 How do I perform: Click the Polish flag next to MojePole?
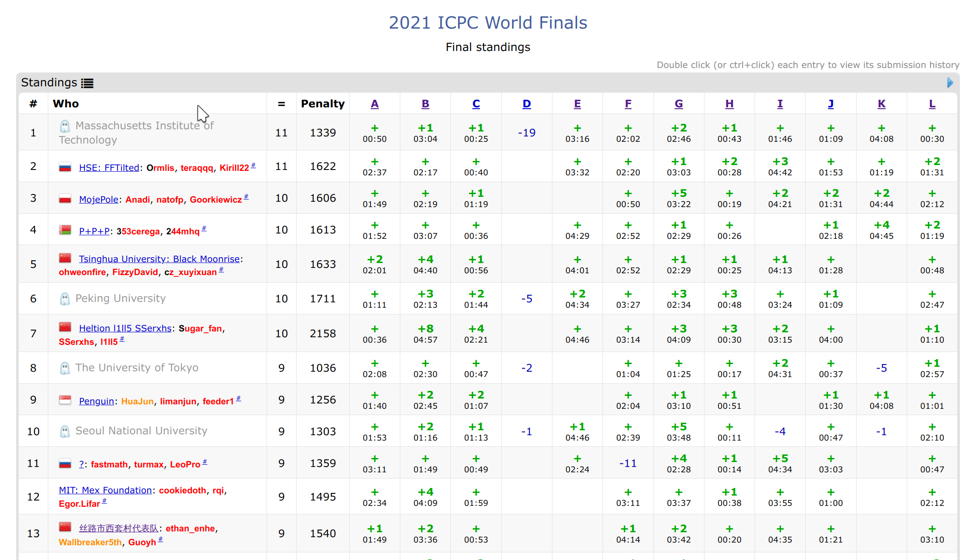click(65, 199)
